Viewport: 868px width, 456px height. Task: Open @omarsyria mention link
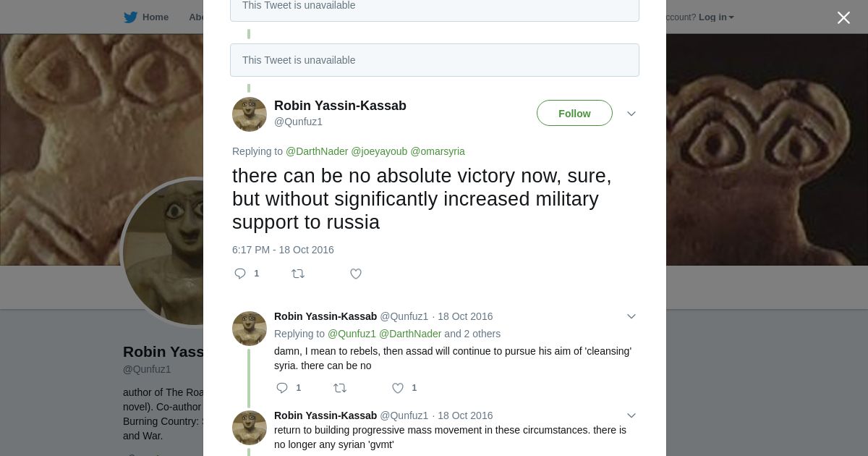438,151
